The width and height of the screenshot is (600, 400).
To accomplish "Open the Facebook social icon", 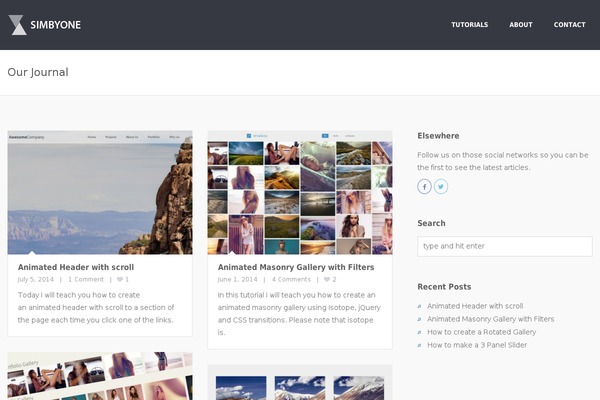I will pos(424,186).
